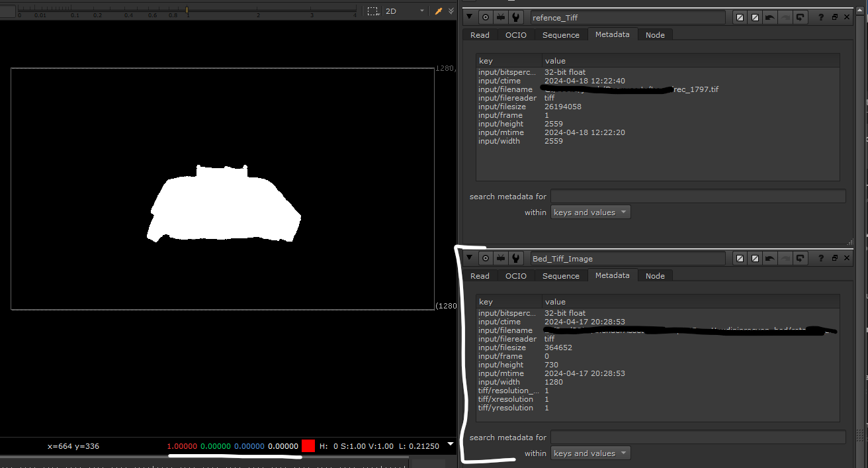This screenshot has width=868, height=468.
Task: Open help for the Bed_Tiff_Image node
Action: click(820, 257)
